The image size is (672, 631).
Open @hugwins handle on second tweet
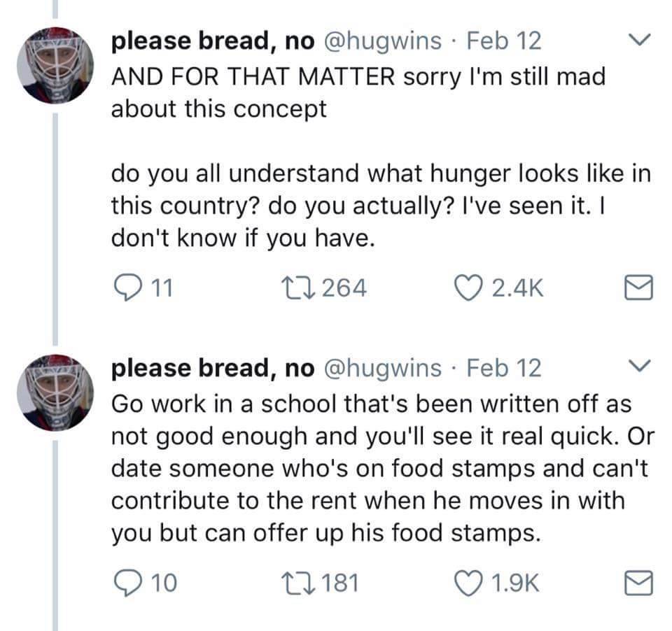point(381,367)
